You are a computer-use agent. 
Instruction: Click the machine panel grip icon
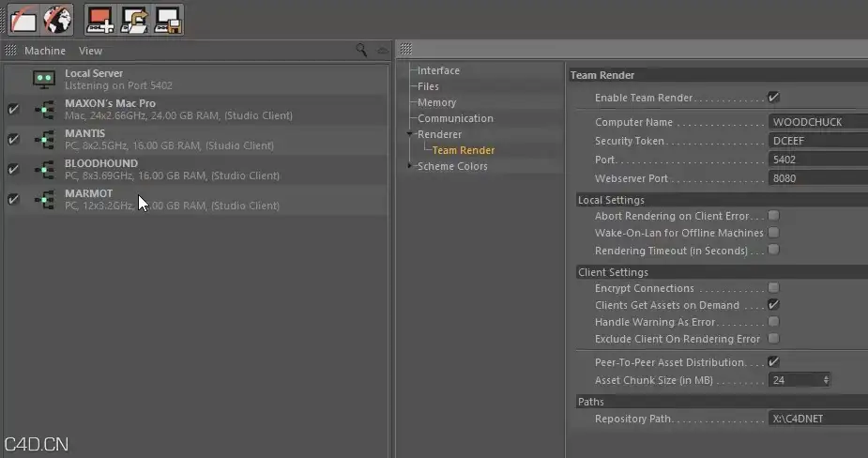pos(10,51)
